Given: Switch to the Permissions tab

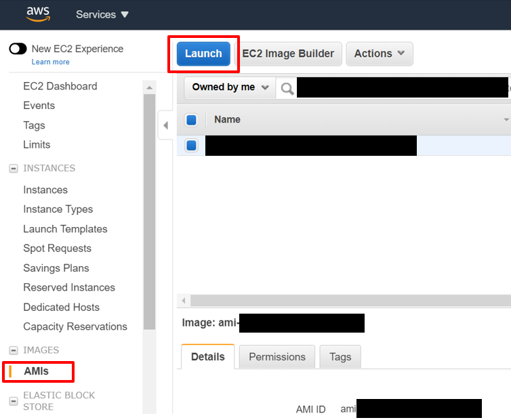Looking at the screenshot, I should tap(277, 357).
